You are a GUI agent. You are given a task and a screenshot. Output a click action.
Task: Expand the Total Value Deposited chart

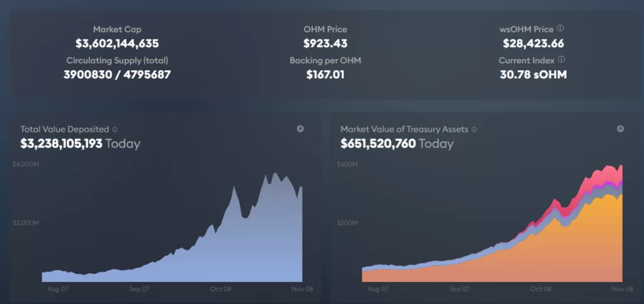coord(300,129)
